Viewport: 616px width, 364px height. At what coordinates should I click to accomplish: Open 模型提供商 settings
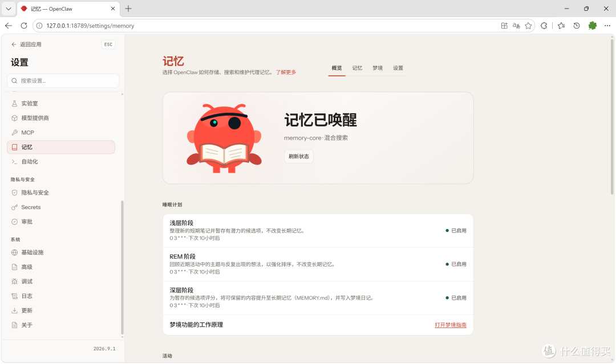click(x=61, y=118)
